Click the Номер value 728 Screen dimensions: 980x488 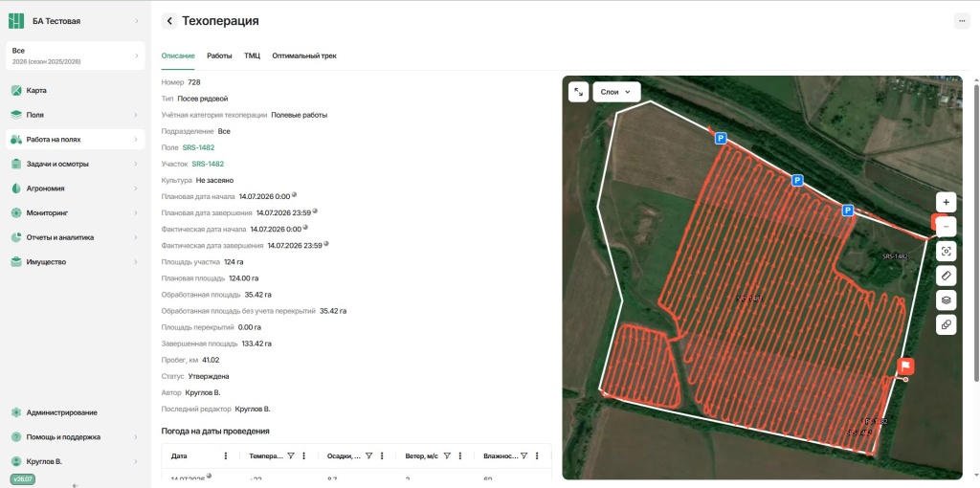193,82
